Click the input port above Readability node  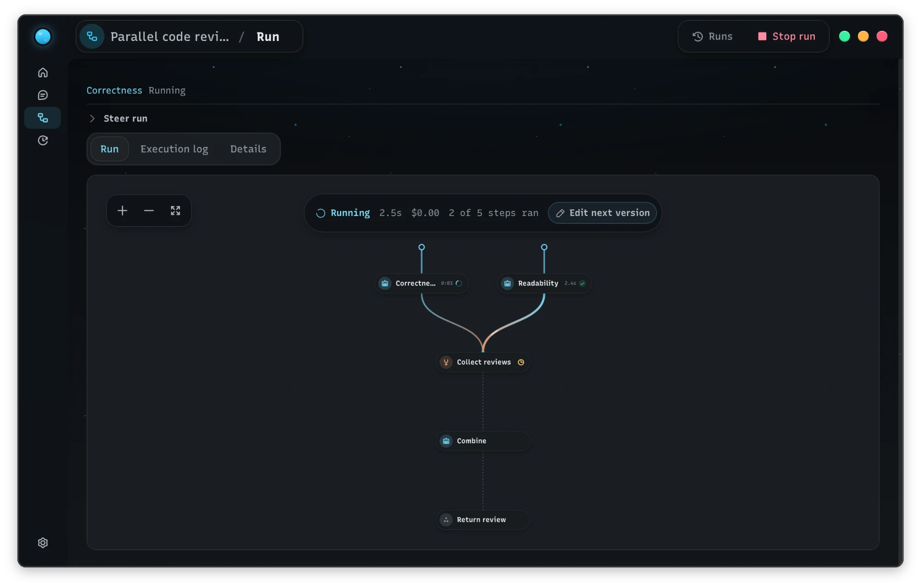[544, 247]
